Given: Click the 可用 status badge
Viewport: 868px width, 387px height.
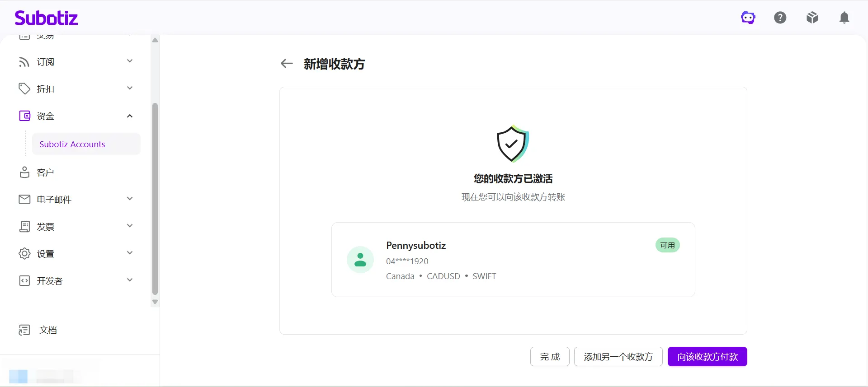Looking at the screenshot, I should click(668, 245).
